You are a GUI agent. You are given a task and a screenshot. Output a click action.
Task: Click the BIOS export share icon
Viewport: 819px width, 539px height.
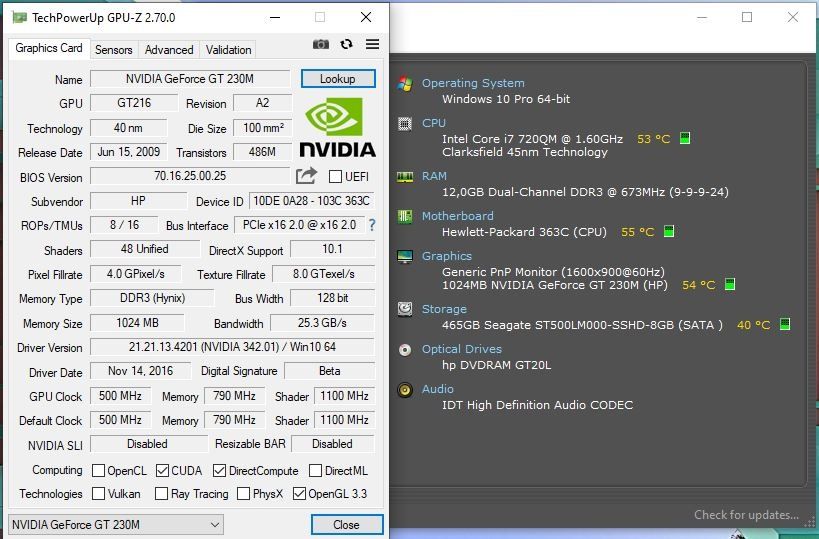click(x=306, y=176)
